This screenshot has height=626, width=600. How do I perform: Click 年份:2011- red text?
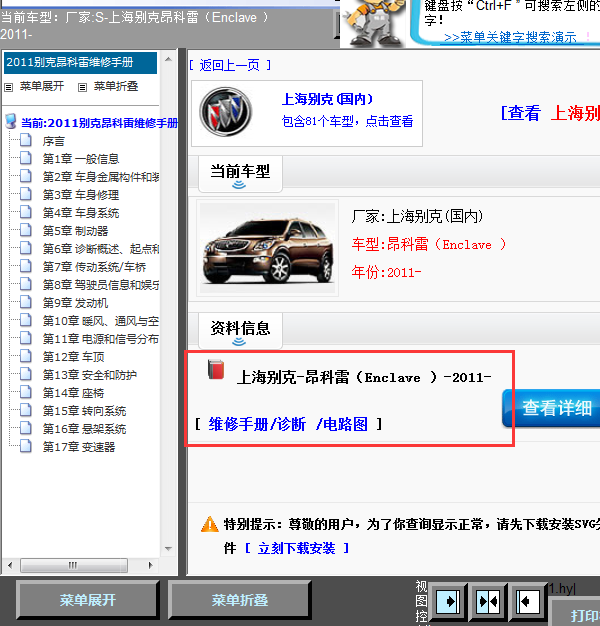click(x=386, y=272)
